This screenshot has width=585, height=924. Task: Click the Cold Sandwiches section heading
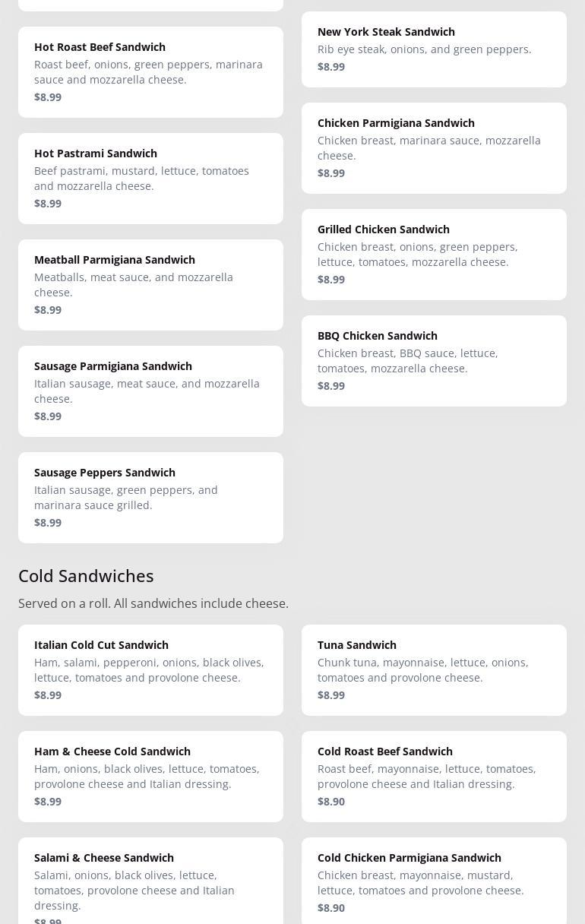pyautogui.click(x=86, y=576)
